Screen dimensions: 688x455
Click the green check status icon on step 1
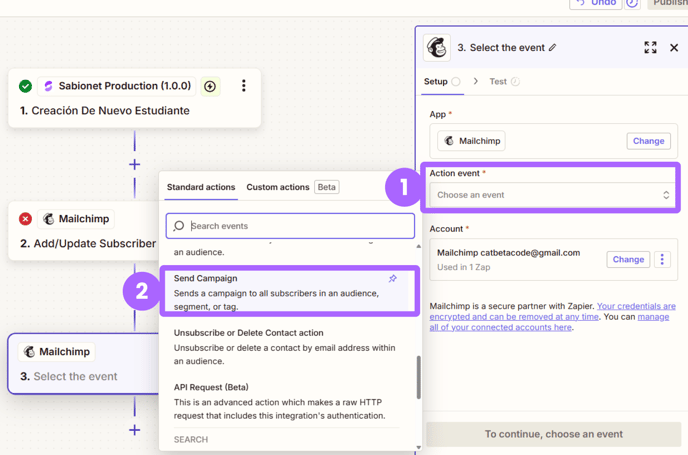(x=25, y=86)
